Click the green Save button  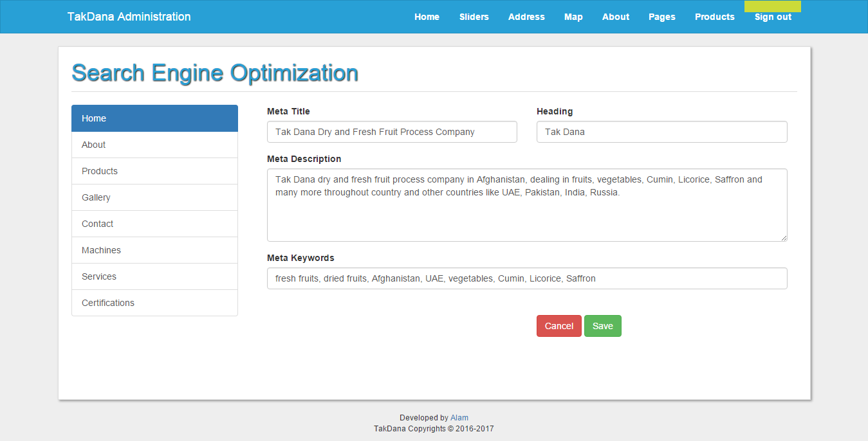pyautogui.click(x=602, y=326)
